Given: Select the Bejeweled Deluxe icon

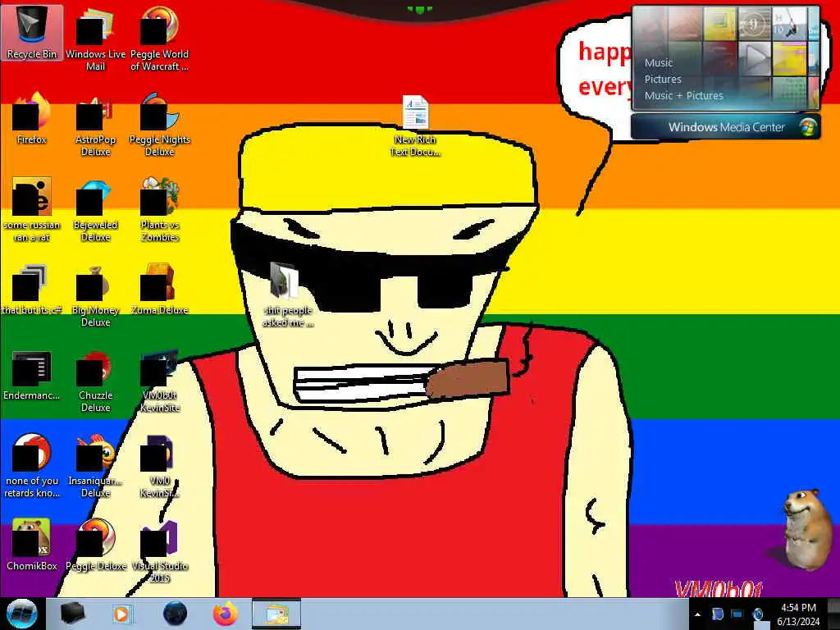Looking at the screenshot, I should click(95, 209).
